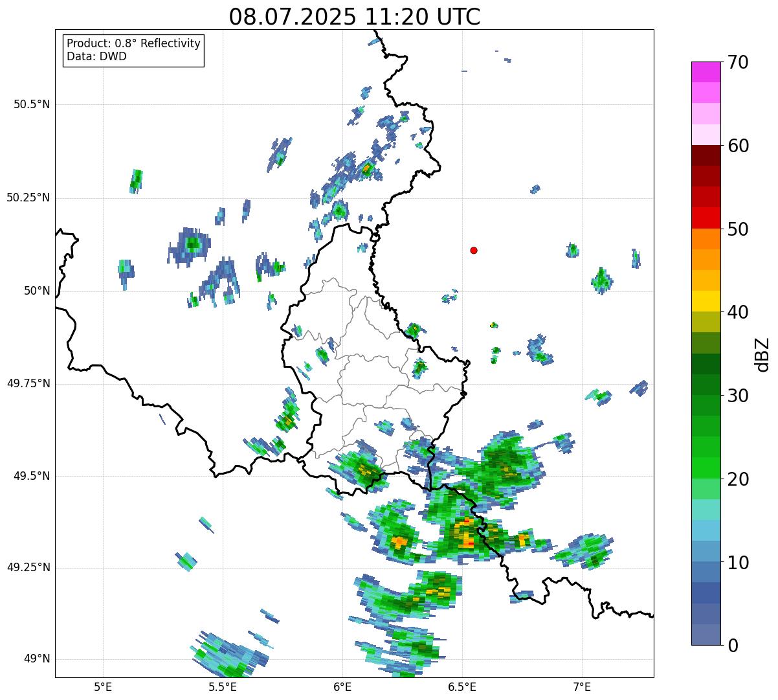Click the 49.5°N latitude label
778x700 pixels.
(32, 476)
